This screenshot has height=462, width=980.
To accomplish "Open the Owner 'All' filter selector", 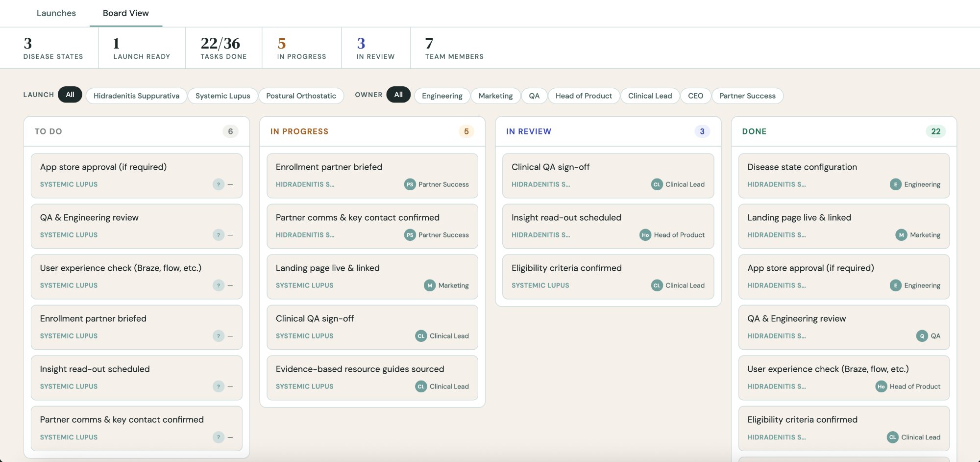I will point(398,94).
